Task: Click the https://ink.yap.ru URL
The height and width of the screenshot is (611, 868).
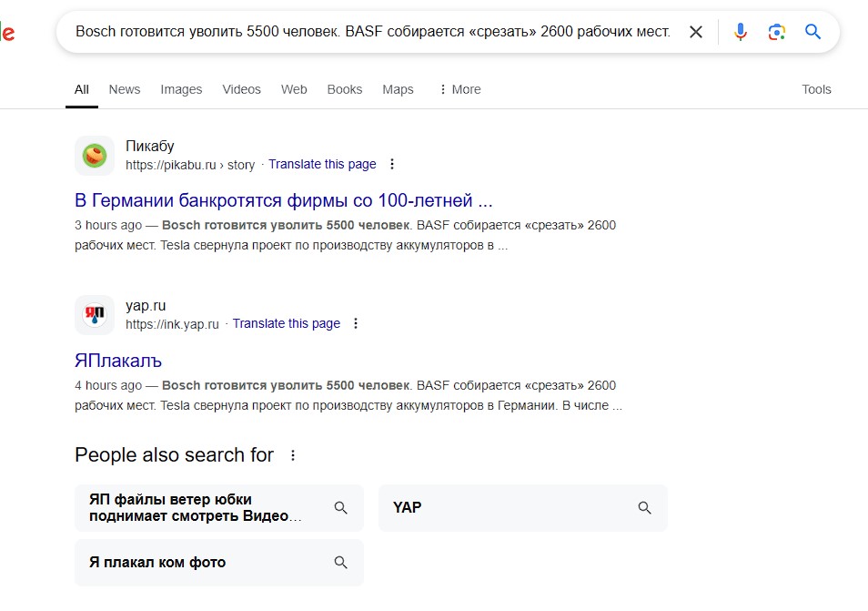Action: click(x=172, y=324)
